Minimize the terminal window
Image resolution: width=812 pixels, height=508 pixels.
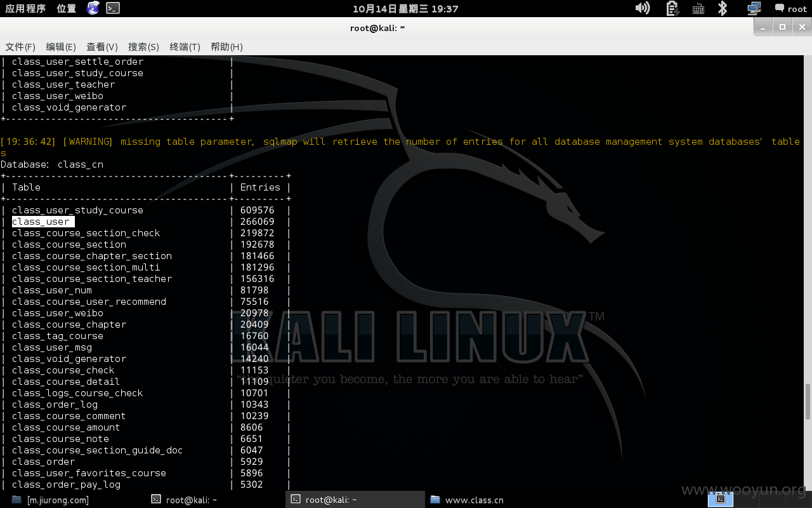coord(764,27)
